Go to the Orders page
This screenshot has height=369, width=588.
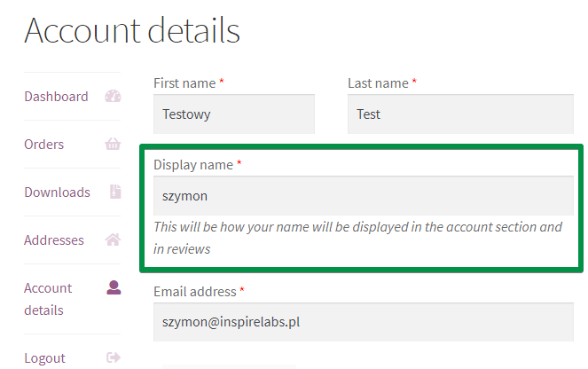[43, 145]
